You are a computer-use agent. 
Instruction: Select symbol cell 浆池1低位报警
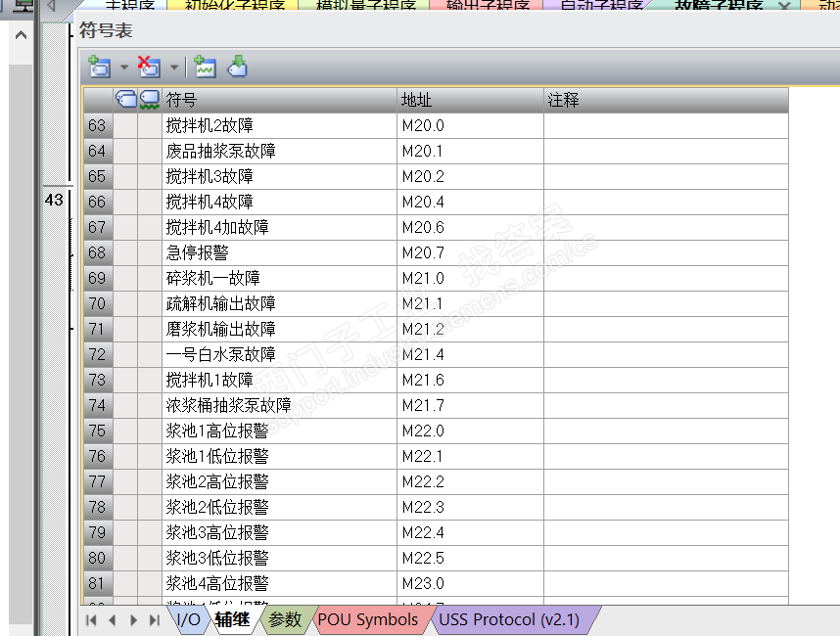coord(280,456)
